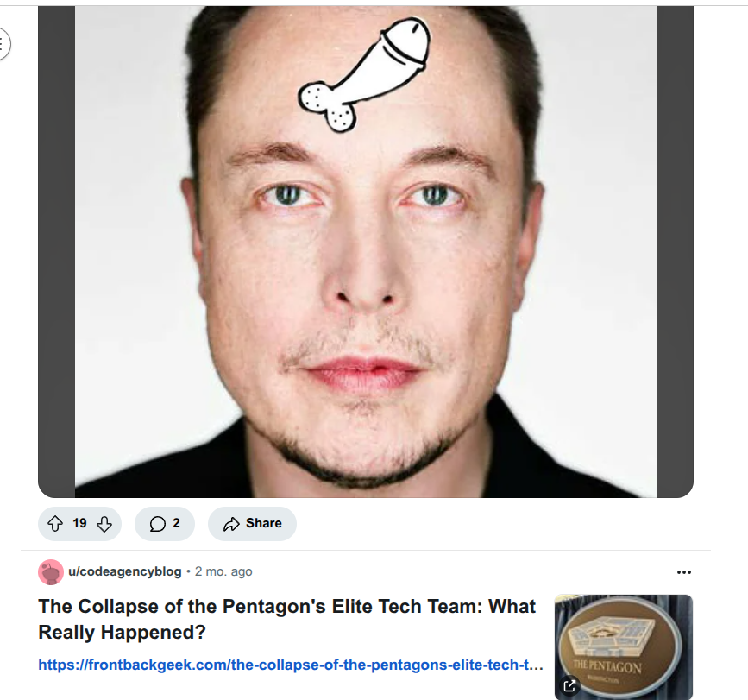Click the "2 mo. ago" timestamp
This screenshot has height=700, width=748.
point(223,571)
